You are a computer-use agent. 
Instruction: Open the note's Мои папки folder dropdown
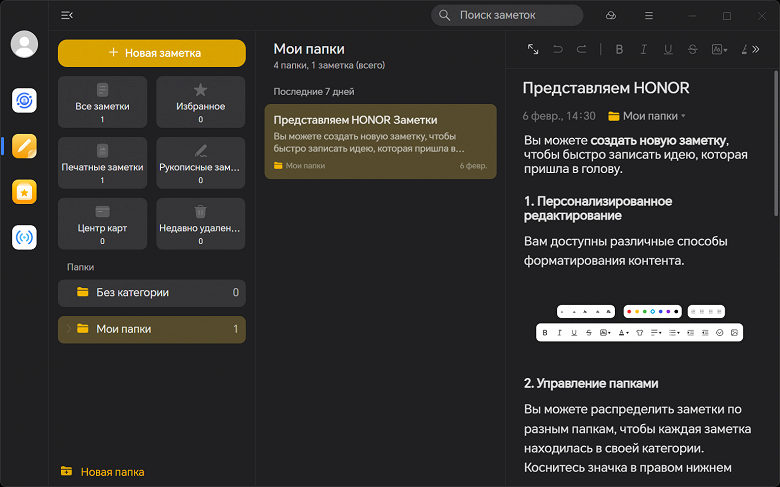[x=647, y=116]
